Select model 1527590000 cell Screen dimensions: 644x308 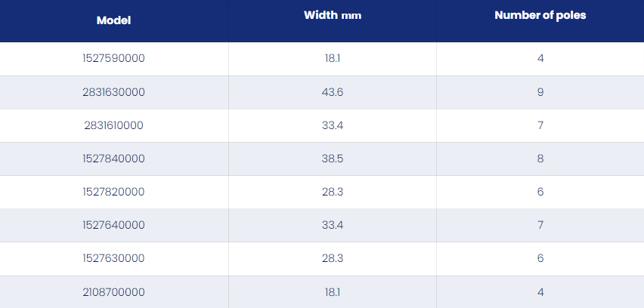point(114,59)
